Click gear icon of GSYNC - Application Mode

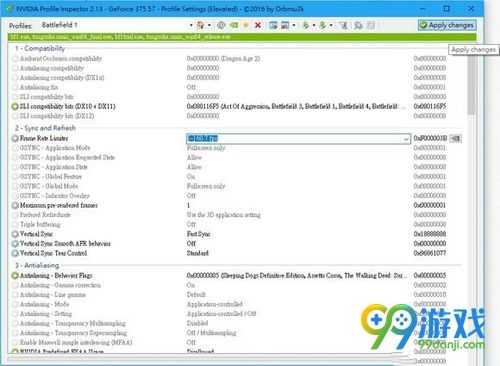pos(15,148)
